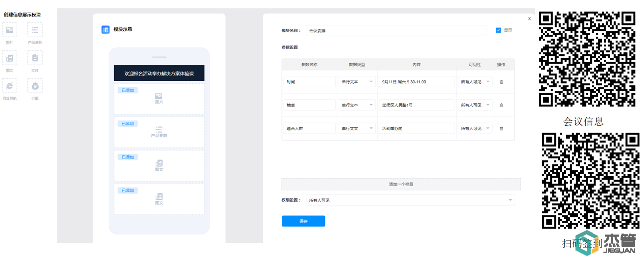Open data type dropdown for 时间 row

357,82
